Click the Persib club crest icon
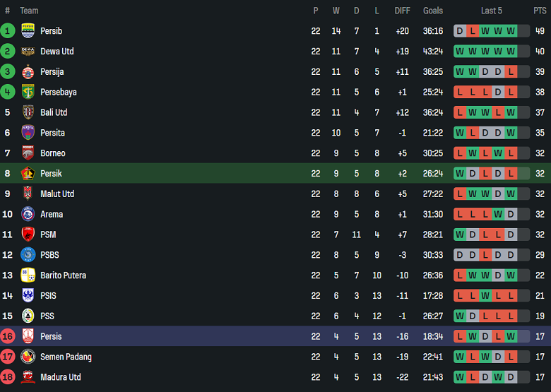Screen dimensions: 551x392 [x=28, y=31]
